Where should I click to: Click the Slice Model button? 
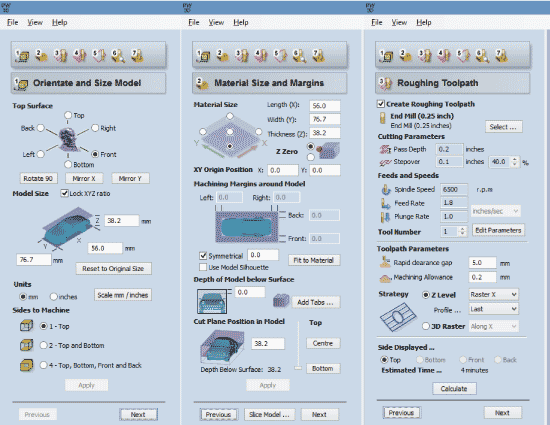point(269,414)
